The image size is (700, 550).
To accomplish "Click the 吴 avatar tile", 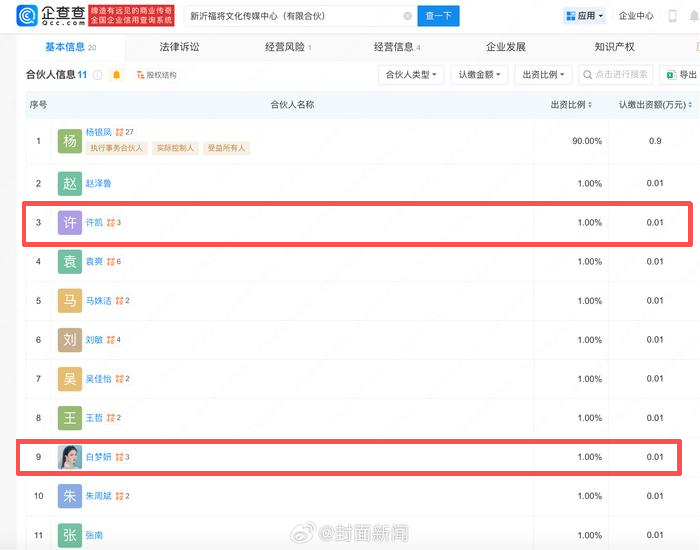I will point(70,379).
